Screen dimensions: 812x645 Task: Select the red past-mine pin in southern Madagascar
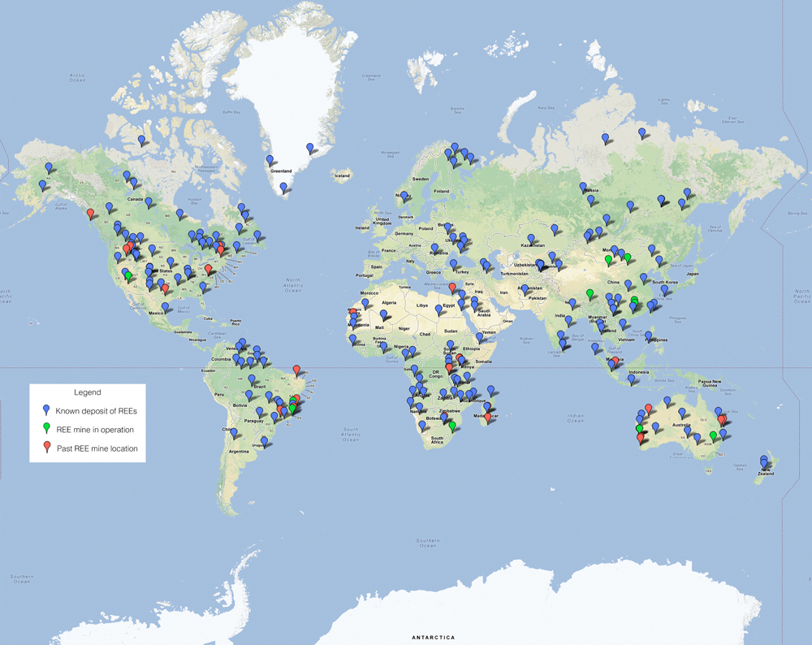pyautogui.click(x=487, y=418)
